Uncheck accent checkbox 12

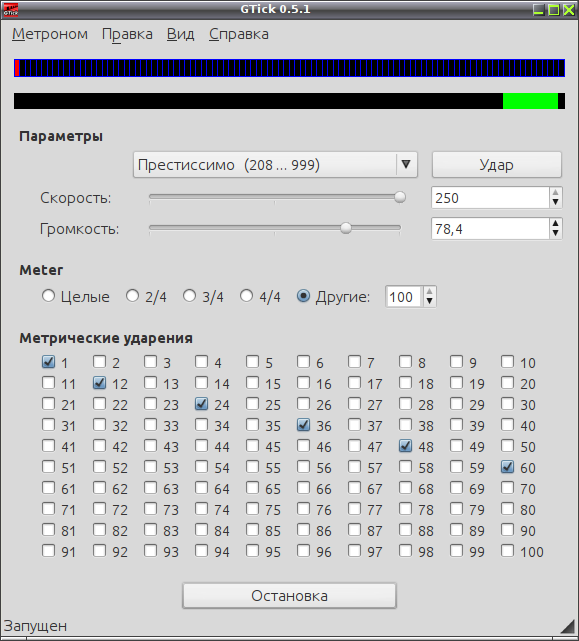tap(99, 383)
